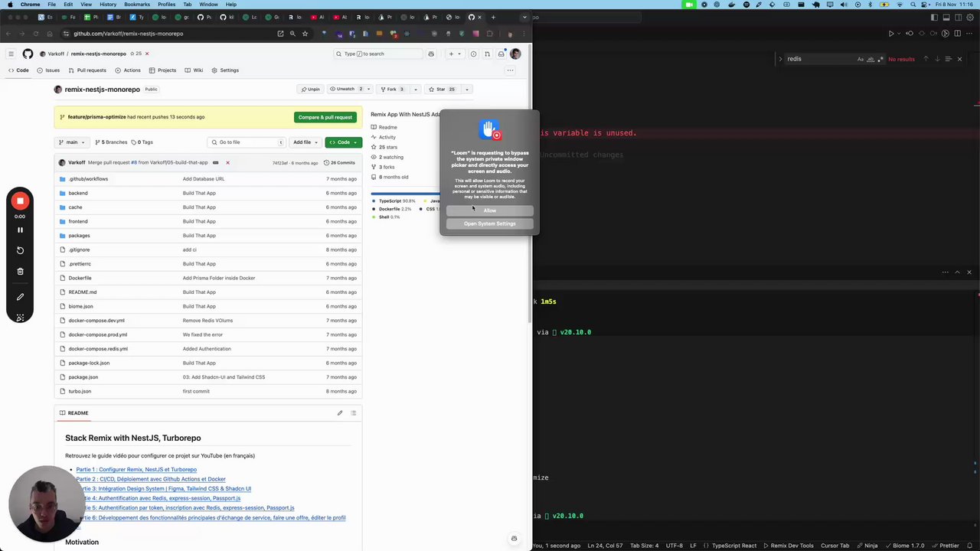
Task: Bookmark this page with star icon
Action: point(305,34)
